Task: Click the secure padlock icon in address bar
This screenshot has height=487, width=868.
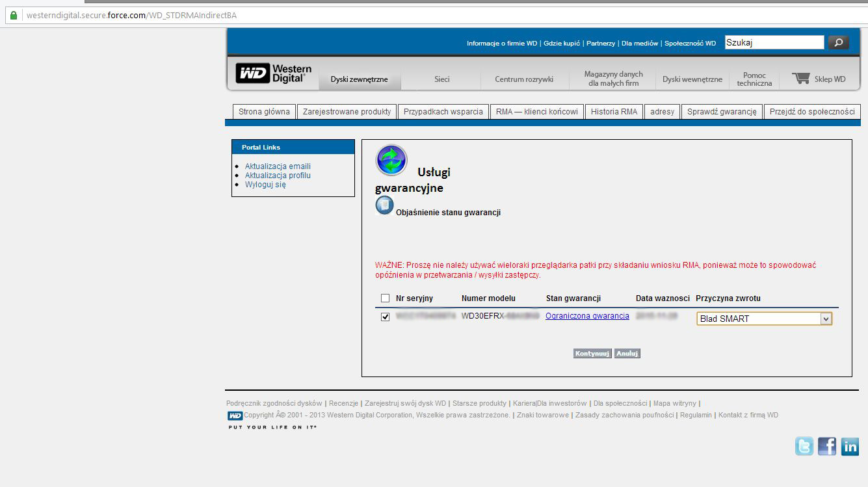Action: [14, 15]
